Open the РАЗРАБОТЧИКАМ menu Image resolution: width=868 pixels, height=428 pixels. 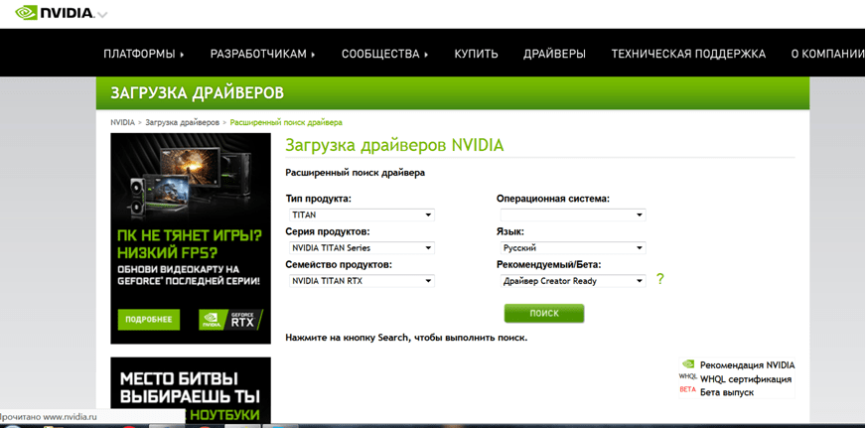(x=262, y=54)
